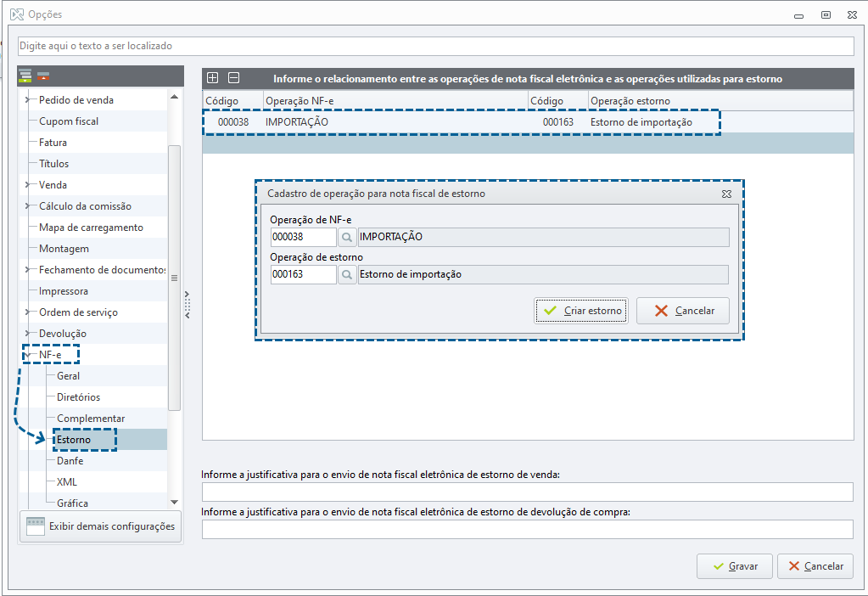This screenshot has width=868, height=596.
Task: Click the 000038 code cell in grid
Action: click(x=233, y=122)
